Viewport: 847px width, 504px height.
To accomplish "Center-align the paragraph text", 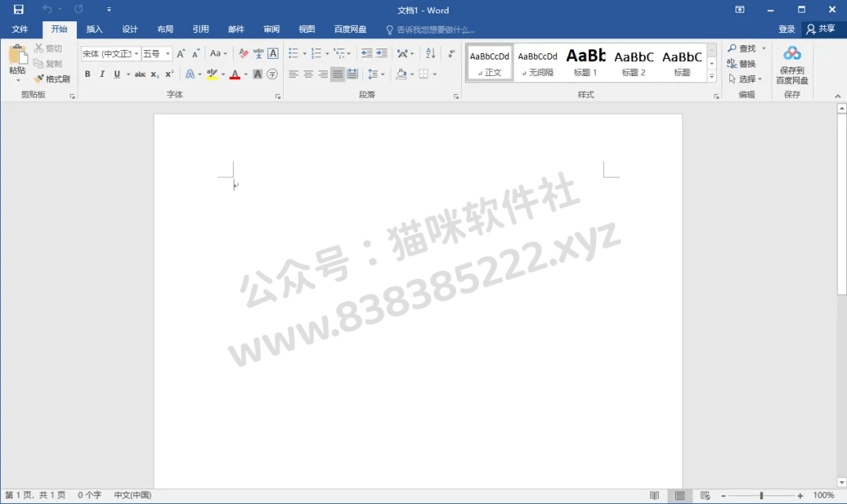I will (308, 74).
